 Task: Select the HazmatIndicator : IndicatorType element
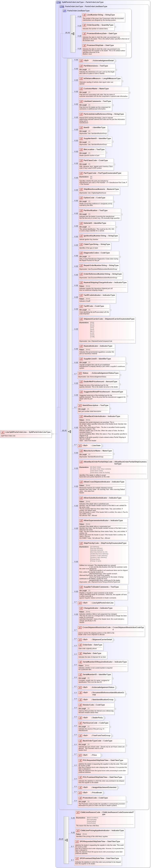point(96,350)
